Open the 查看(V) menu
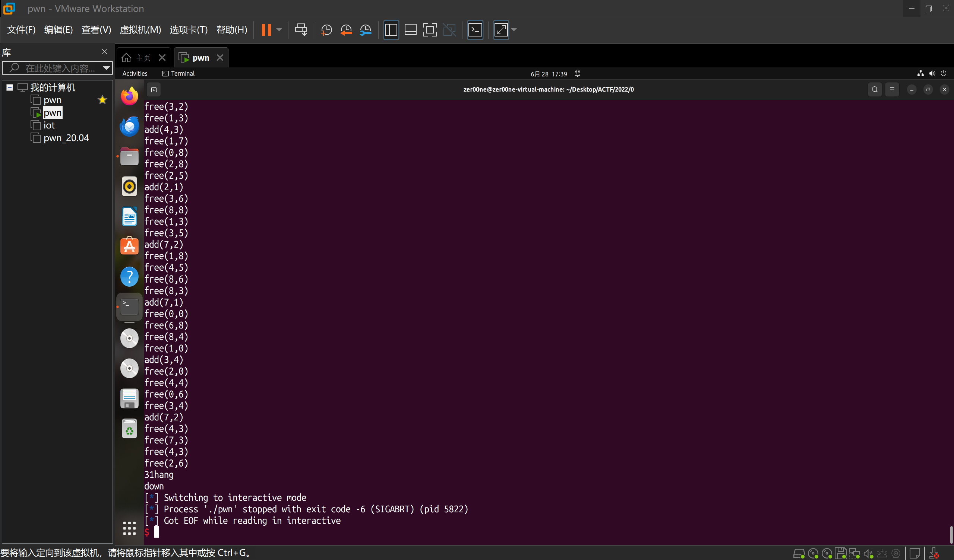This screenshot has height=560, width=954. click(x=96, y=29)
